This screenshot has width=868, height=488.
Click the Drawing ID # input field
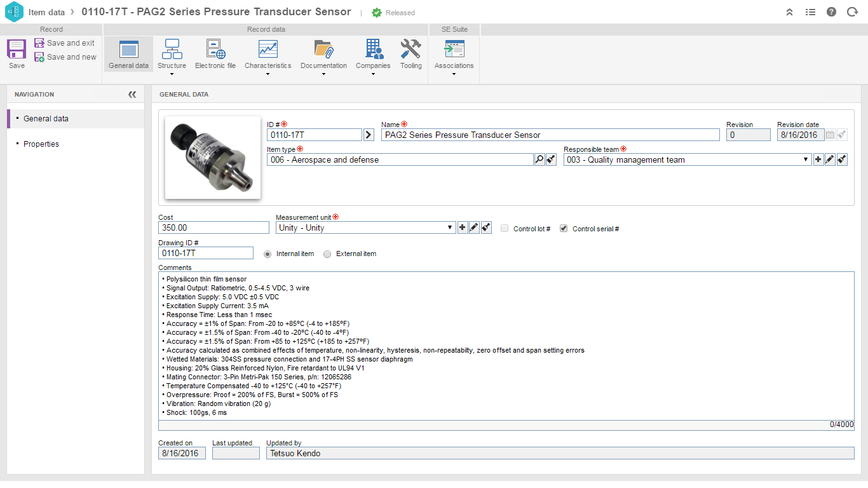(x=206, y=253)
